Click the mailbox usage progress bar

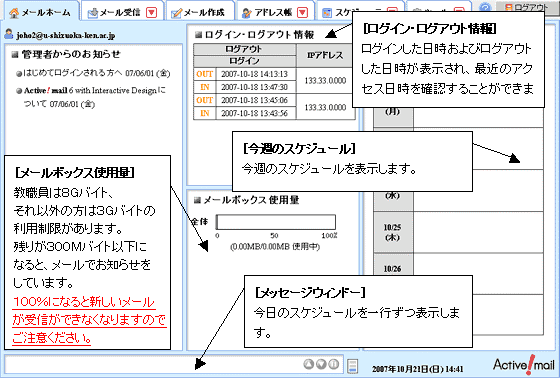(276, 222)
